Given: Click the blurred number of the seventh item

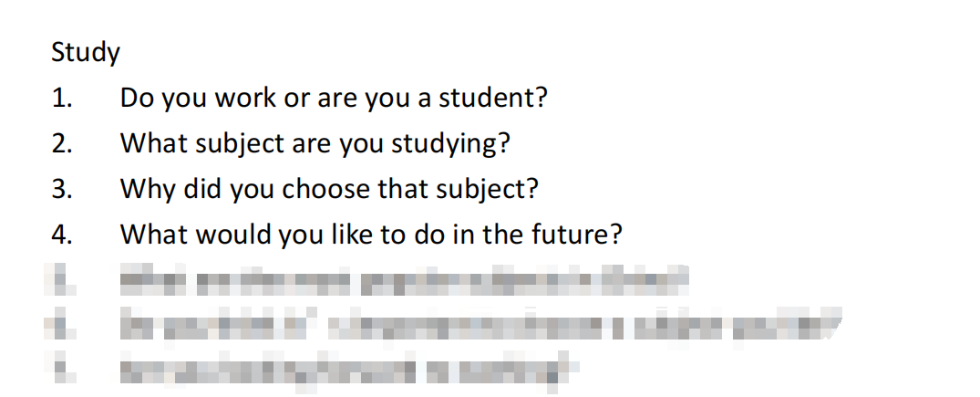Looking at the screenshot, I should click(x=62, y=369).
